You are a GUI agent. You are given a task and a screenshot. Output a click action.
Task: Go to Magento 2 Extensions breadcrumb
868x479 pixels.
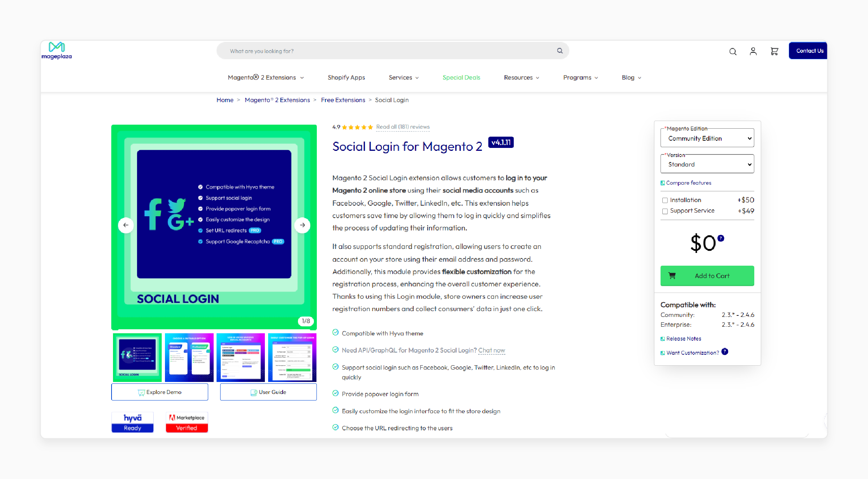(x=277, y=100)
